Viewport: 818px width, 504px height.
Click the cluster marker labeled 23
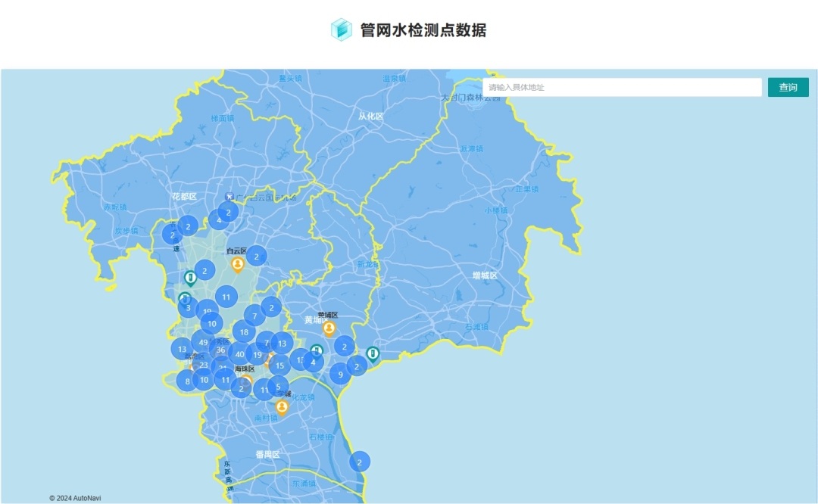(203, 365)
